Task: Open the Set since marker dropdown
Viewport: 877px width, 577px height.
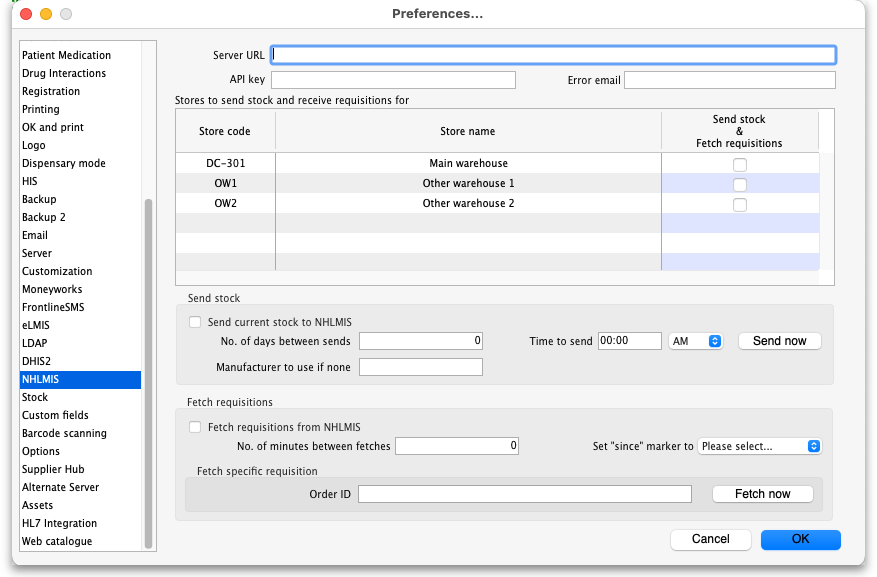Action: (x=760, y=446)
